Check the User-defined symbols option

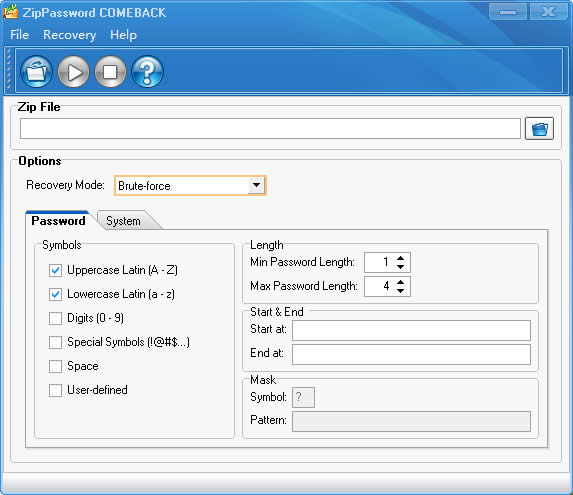point(55,390)
